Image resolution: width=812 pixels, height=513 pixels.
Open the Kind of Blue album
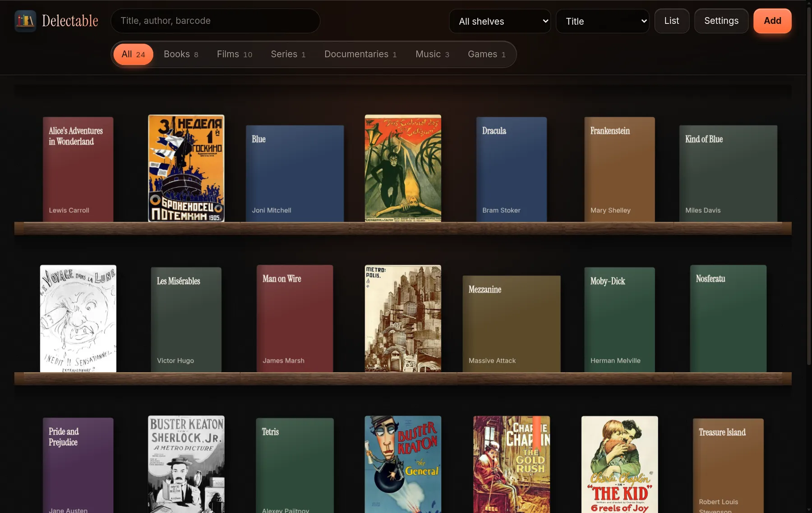[x=728, y=174]
